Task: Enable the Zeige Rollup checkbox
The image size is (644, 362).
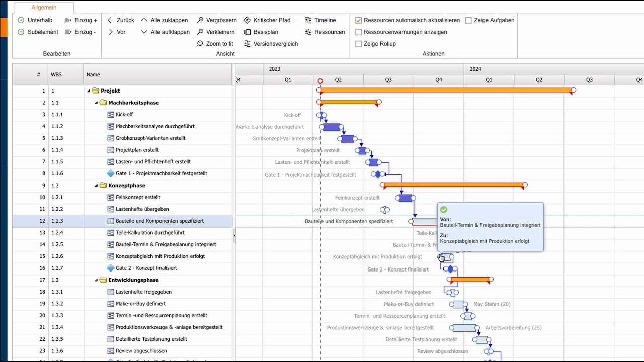Action: (x=359, y=44)
